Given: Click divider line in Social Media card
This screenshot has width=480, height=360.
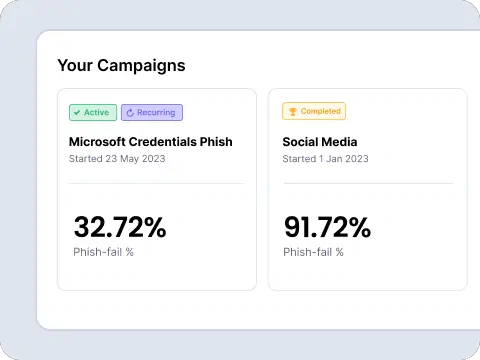Looking at the screenshot, I should tap(368, 183).
